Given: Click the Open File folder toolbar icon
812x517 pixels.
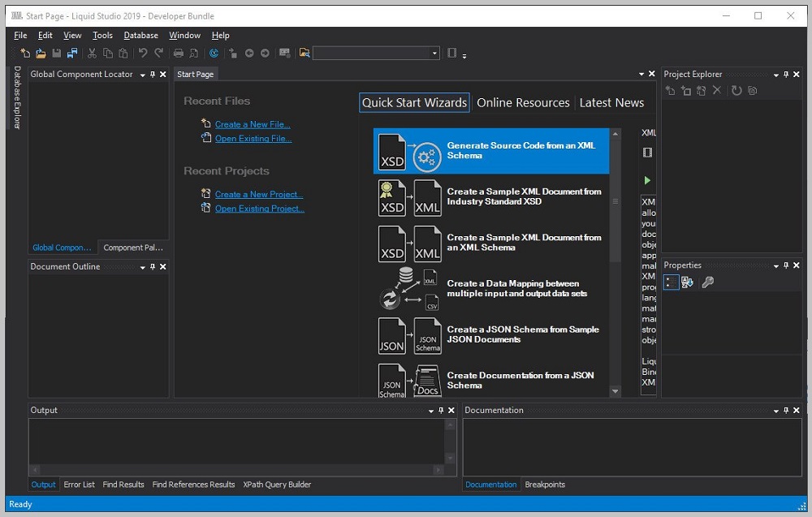Looking at the screenshot, I should coord(41,53).
